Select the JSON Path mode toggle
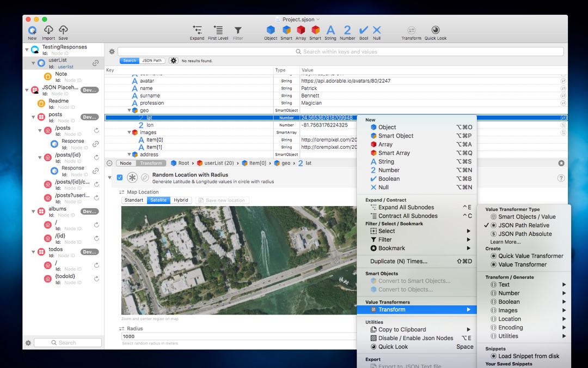588x368 pixels. tap(152, 61)
